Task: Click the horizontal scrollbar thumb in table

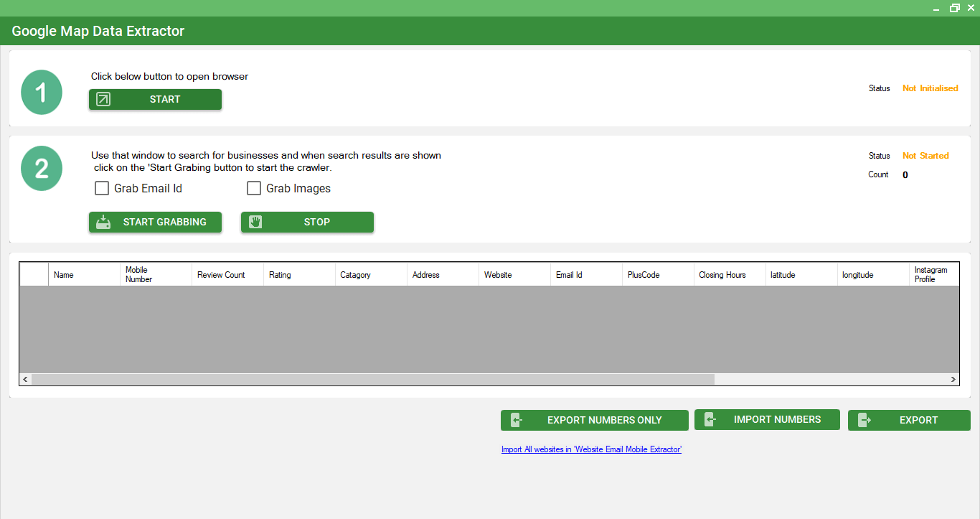Action: 373,379
